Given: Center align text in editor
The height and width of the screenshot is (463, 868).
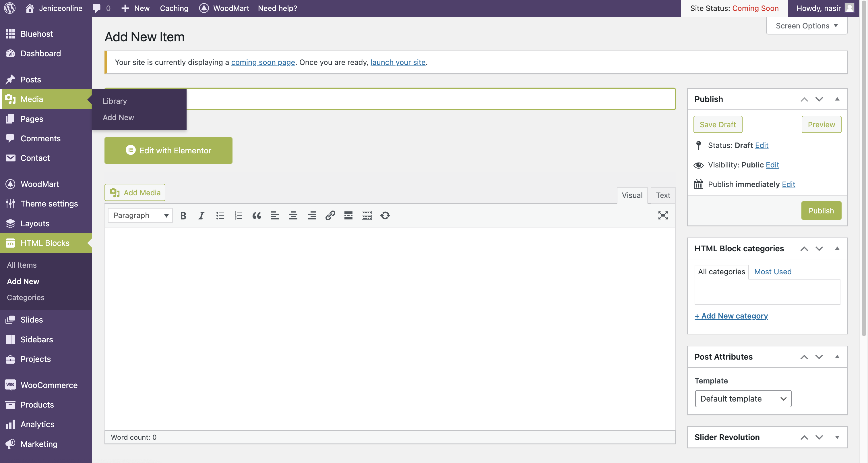Looking at the screenshot, I should click(293, 215).
